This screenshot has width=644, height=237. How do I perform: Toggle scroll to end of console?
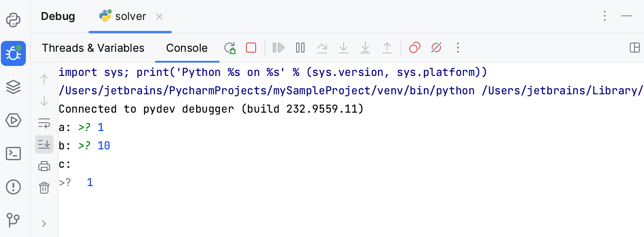pyautogui.click(x=44, y=144)
